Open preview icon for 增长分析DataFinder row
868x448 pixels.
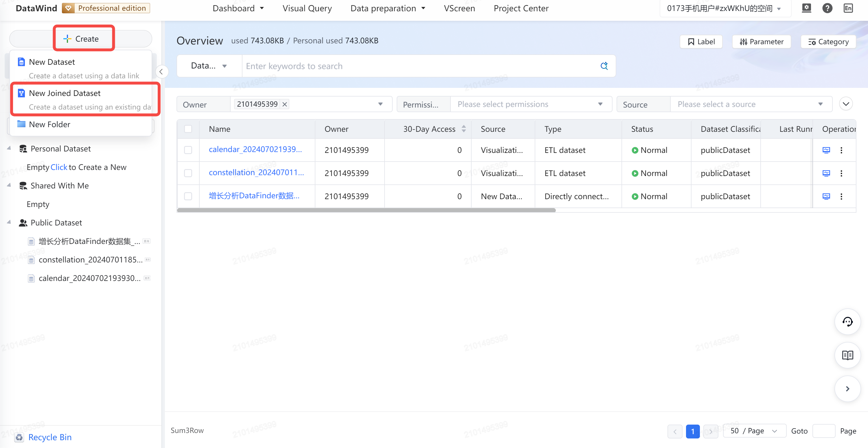(826, 197)
